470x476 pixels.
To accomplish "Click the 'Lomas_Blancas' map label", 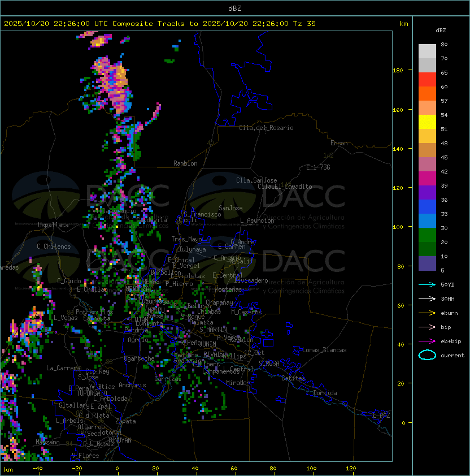I will tap(324, 350).
